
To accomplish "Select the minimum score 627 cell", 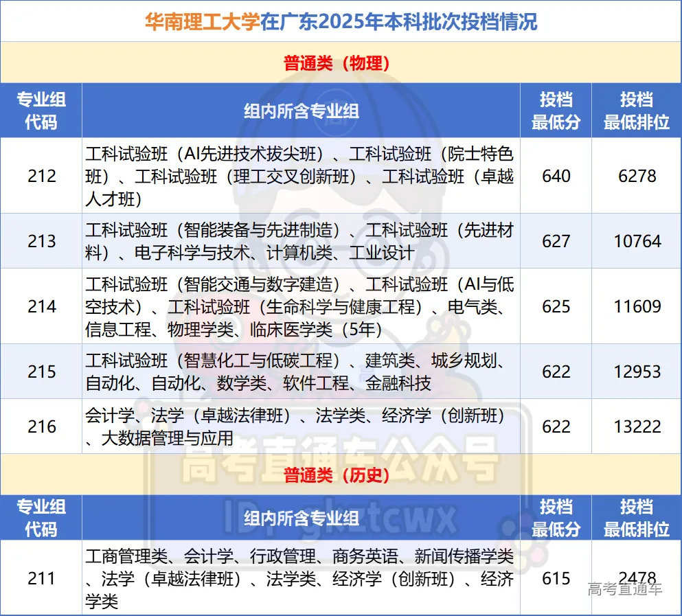I will tap(556, 241).
